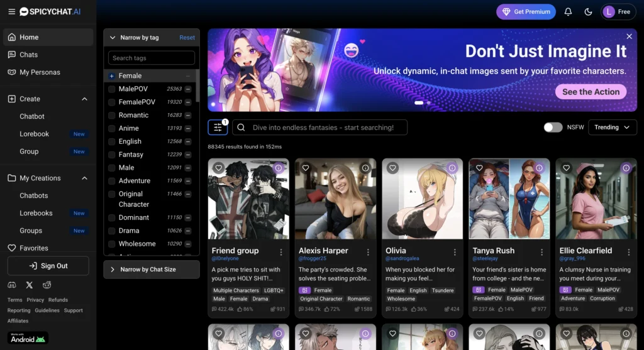Go to Home in sidebar

coord(48,37)
